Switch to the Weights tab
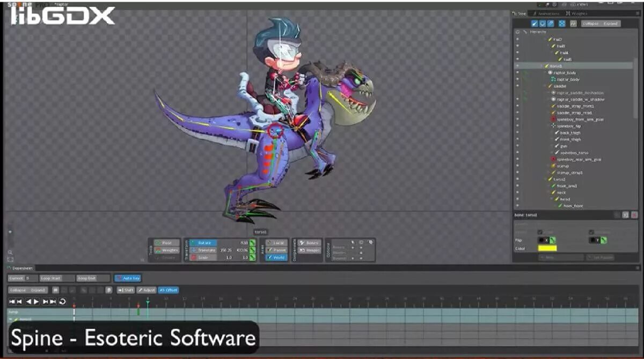The width and height of the screenshot is (644, 359). tap(576, 13)
